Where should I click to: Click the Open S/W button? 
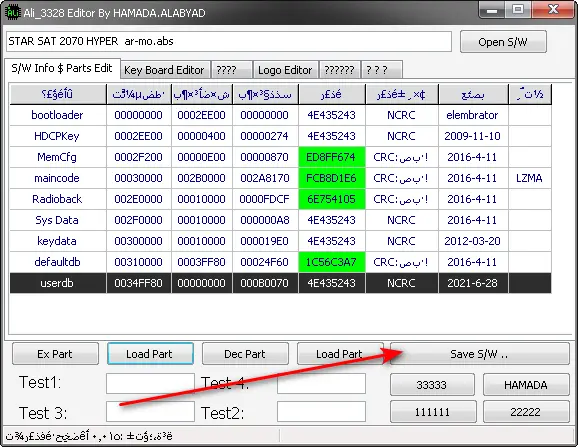pos(503,42)
